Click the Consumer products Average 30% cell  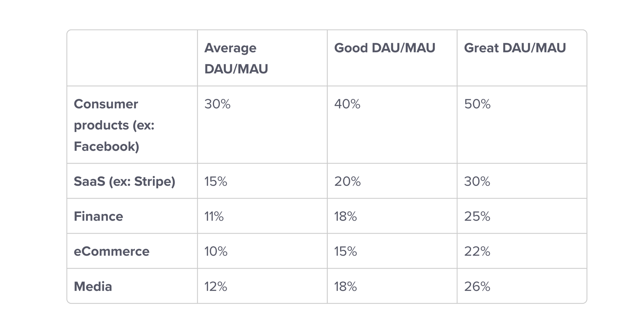(x=217, y=104)
